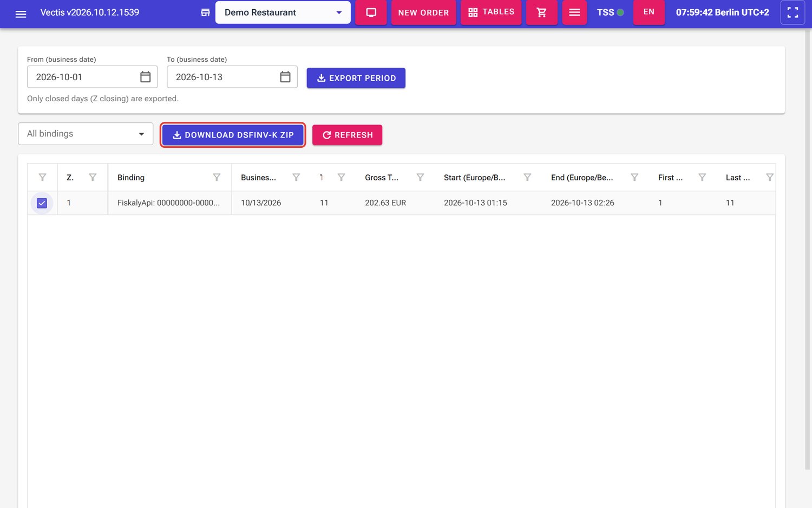
Task: Click the pink list-lines menu button
Action: pyautogui.click(x=574, y=12)
